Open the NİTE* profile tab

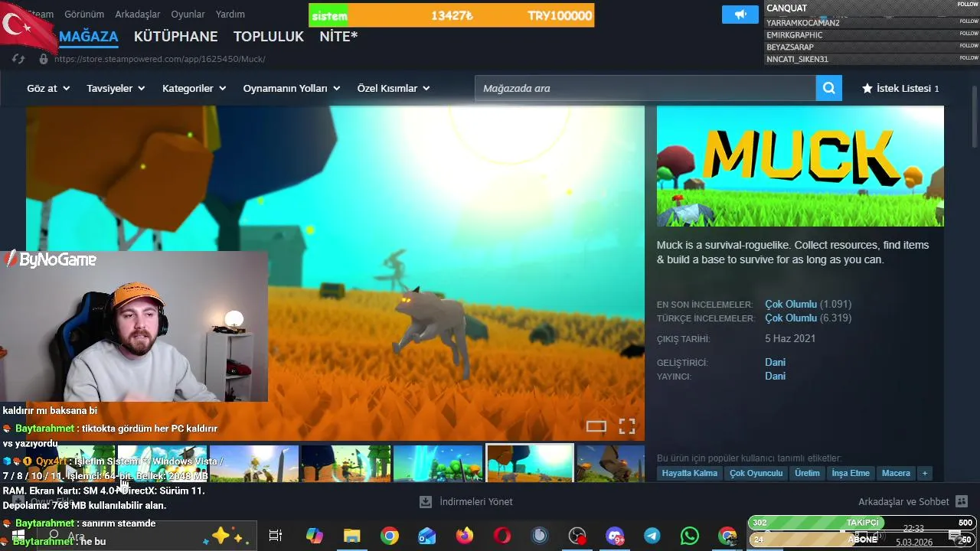pos(338,37)
